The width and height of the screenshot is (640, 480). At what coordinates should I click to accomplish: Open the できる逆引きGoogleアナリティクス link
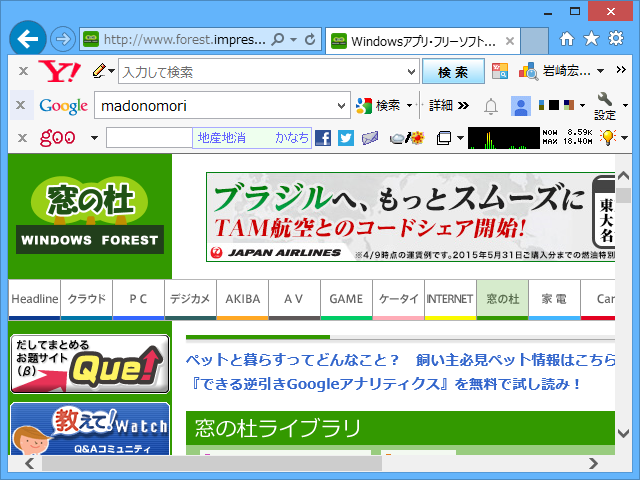[x=385, y=384]
